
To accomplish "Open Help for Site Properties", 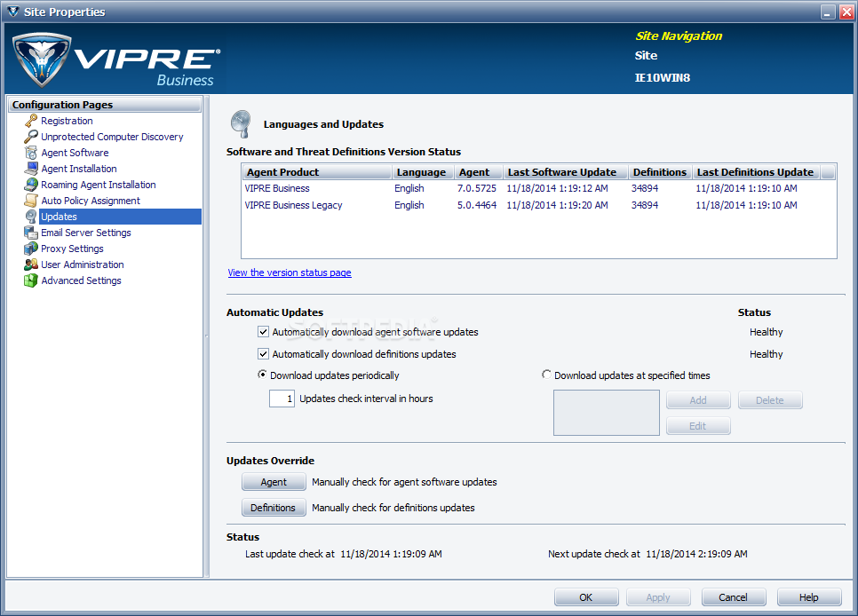I will (809, 597).
